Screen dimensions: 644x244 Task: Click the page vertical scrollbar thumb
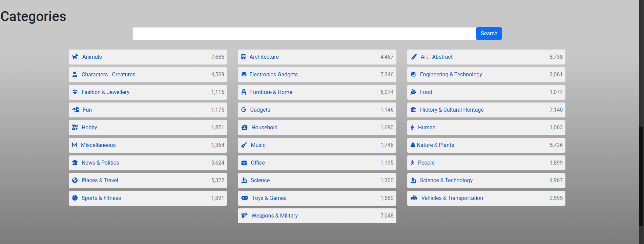pyautogui.click(x=641, y=176)
